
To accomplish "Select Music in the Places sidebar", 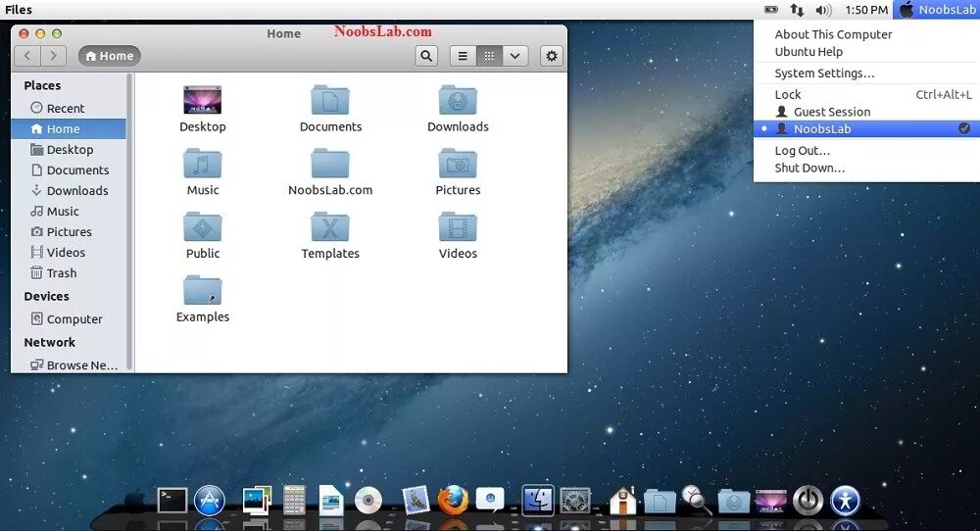I will 69,212.
